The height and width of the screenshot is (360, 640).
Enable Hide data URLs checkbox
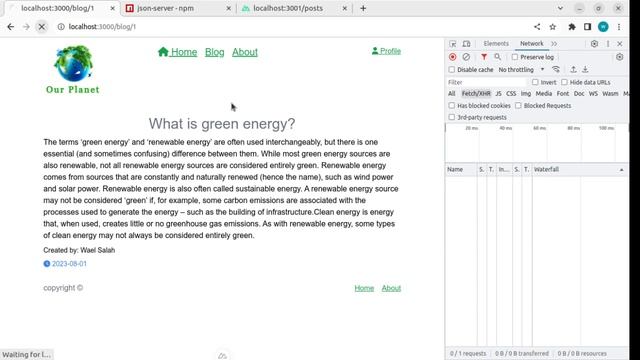[x=564, y=82]
